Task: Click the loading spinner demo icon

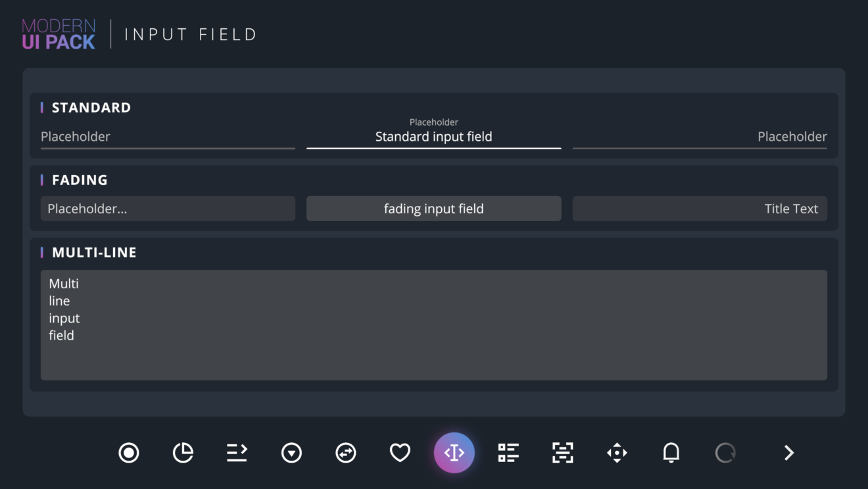Action: (x=725, y=453)
